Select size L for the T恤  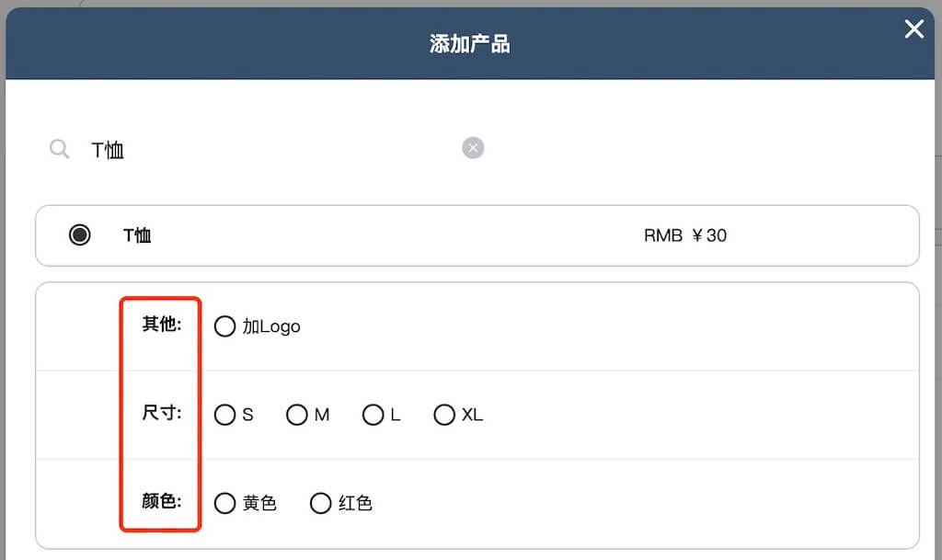[x=373, y=415]
